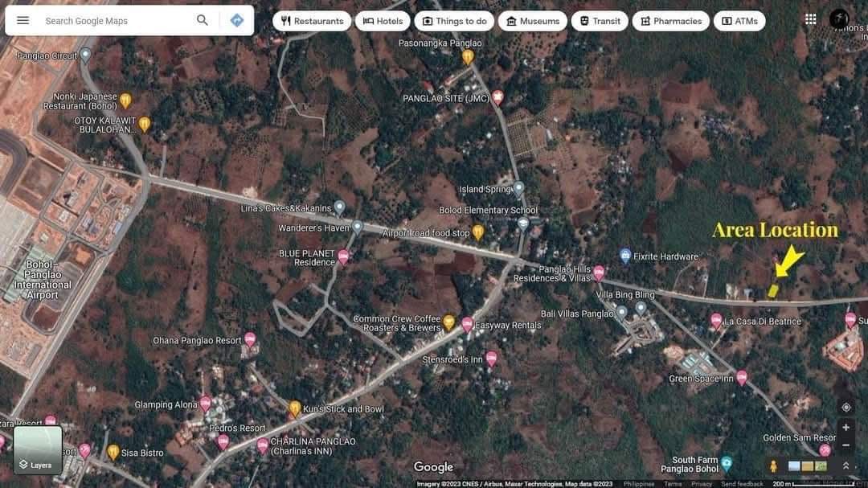The image size is (868, 488).
Task: Zoom out with the minus button
Action: coord(845,445)
